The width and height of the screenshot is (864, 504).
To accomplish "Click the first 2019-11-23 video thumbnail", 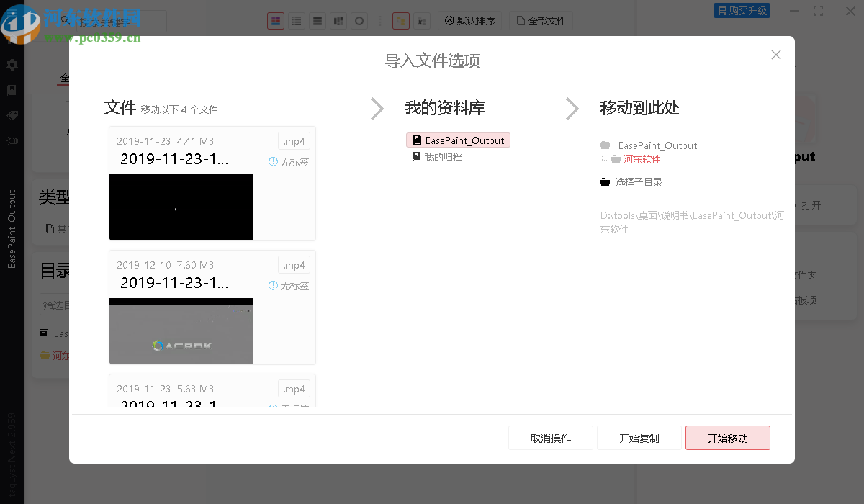I will pyautogui.click(x=181, y=207).
